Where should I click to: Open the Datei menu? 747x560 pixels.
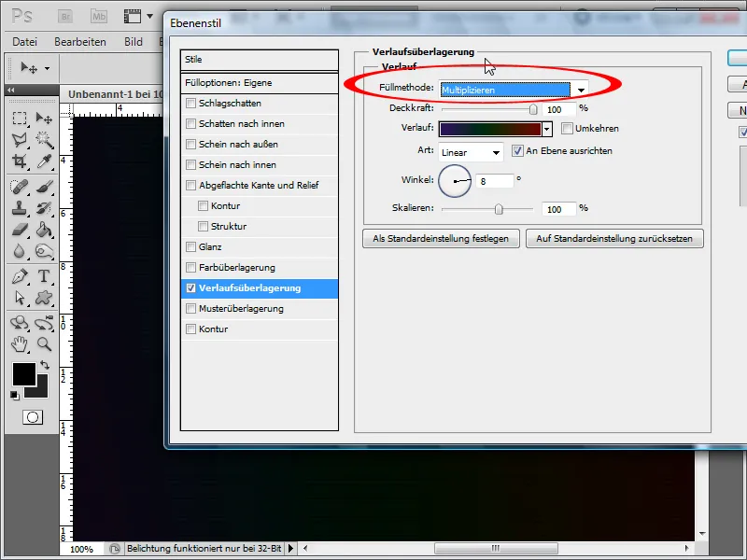tap(25, 42)
